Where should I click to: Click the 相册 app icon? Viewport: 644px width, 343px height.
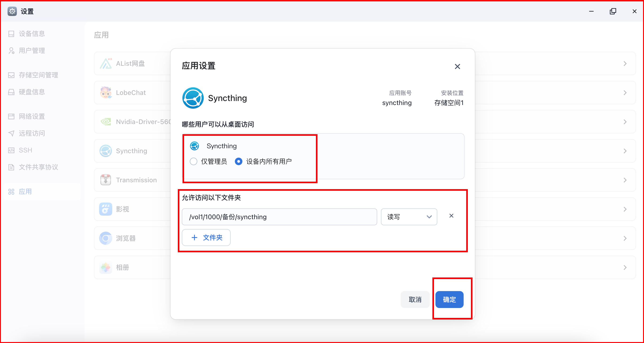coord(106,268)
